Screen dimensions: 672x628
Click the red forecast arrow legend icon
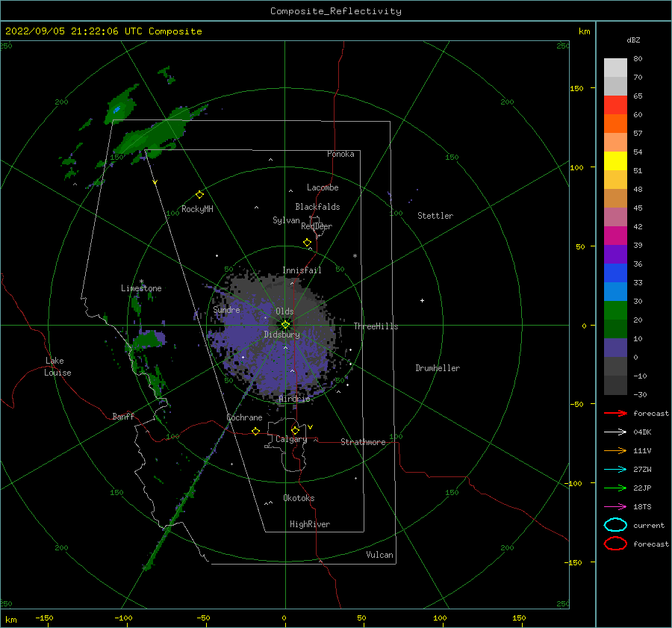615,413
